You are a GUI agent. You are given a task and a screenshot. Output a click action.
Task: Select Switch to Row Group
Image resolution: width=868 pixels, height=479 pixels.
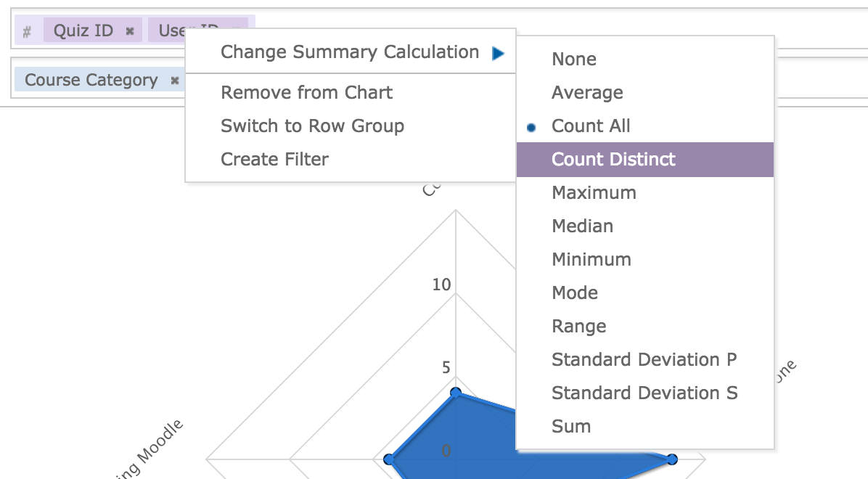312,126
